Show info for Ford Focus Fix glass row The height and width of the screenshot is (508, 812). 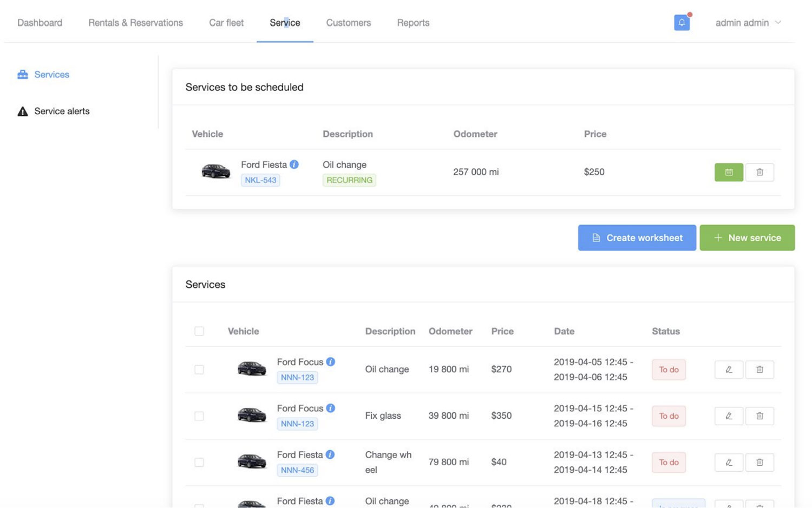click(x=331, y=408)
